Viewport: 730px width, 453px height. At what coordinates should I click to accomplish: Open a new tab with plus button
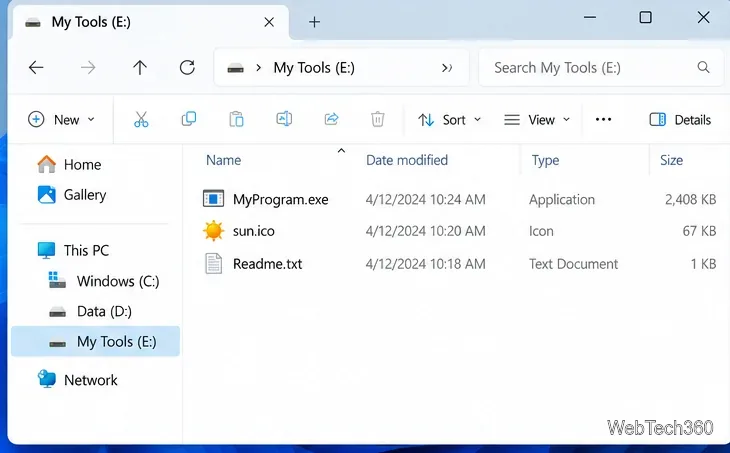tap(315, 22)
